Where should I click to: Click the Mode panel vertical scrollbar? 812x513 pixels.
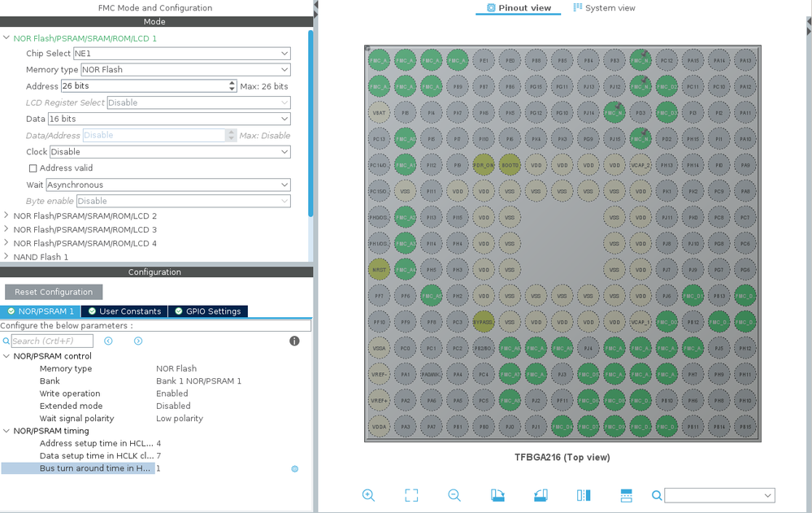(x=310, y=124)
